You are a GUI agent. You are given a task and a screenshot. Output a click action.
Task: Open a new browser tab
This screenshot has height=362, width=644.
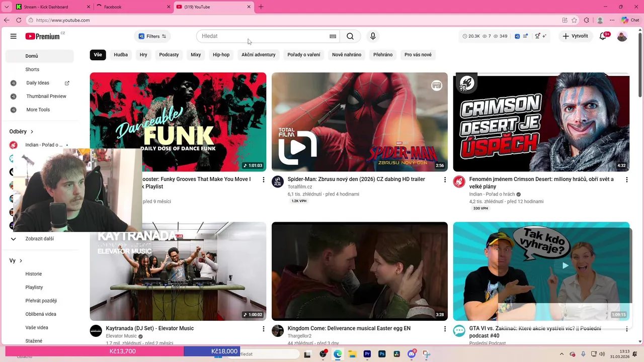coord(261,7)
